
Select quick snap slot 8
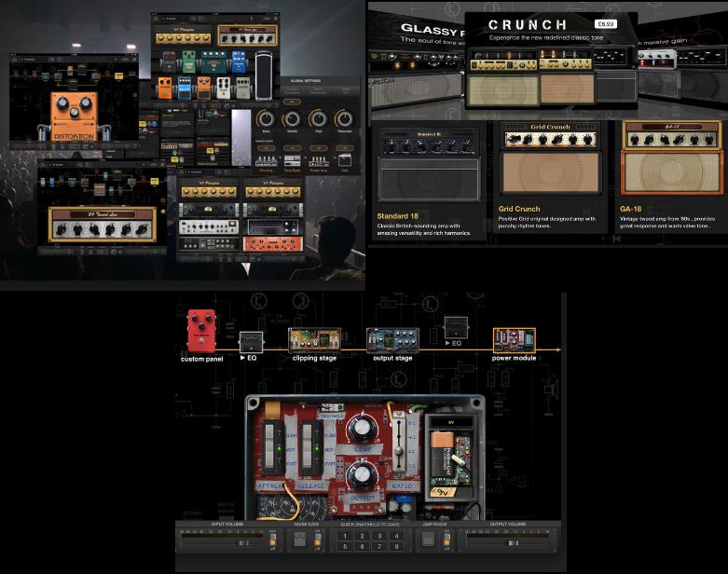[397, 546]
